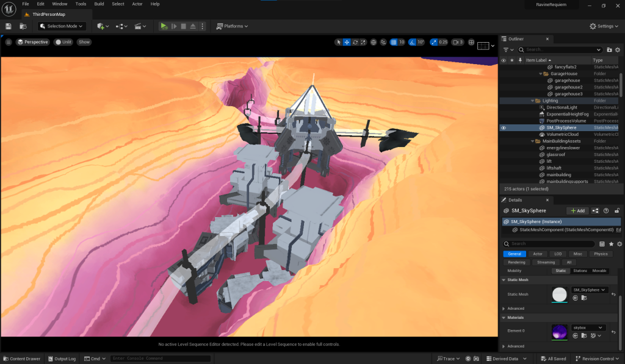Viewport: 625px width, 364px height.
Task: Select VolumetricCloud in the Outliner
Action: coord(562,135)
